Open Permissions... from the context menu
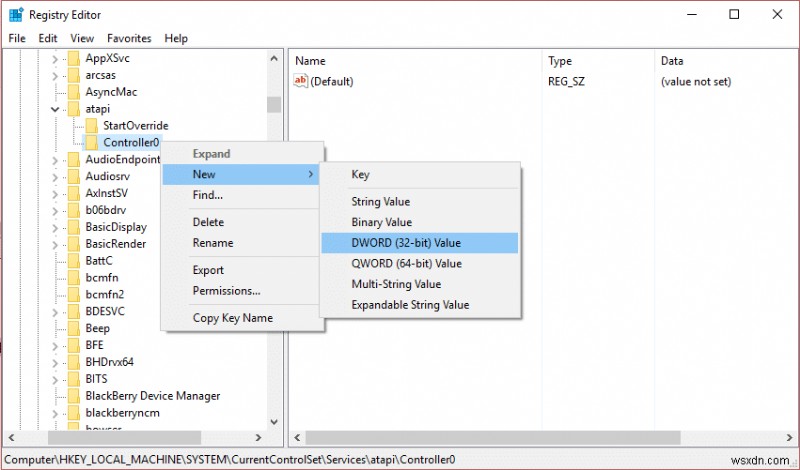The image size is (800, 470). tap(241, 291)
